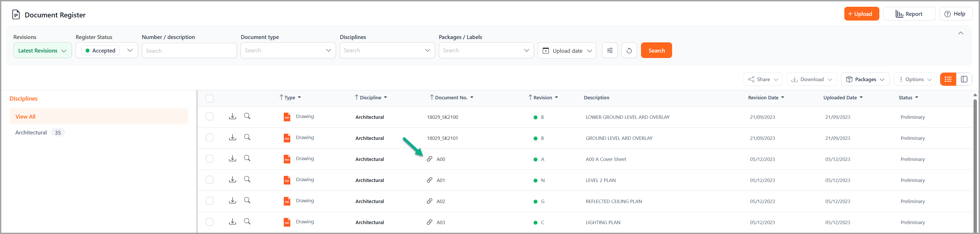Switch to split panel view layout

[x=964, y=79]
